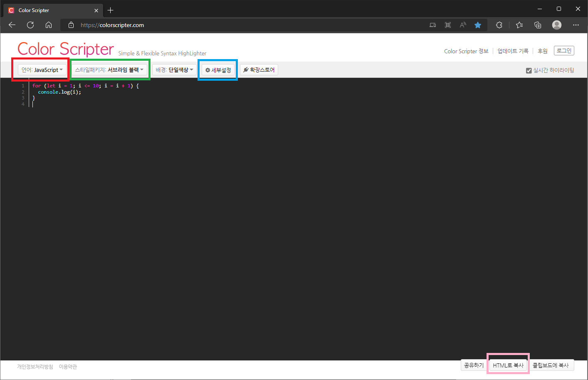
Task: Close the Color Scripter tab
Action: pyautogui.click(x=96, y=10)
